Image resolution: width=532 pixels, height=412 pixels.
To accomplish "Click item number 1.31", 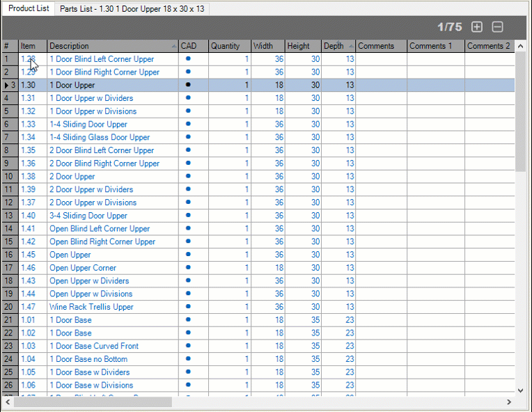I will tap(28, 98).
